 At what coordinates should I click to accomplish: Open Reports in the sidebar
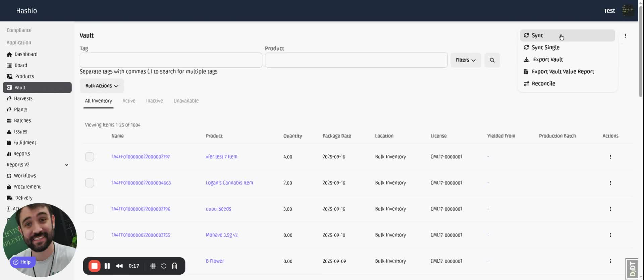18,154
